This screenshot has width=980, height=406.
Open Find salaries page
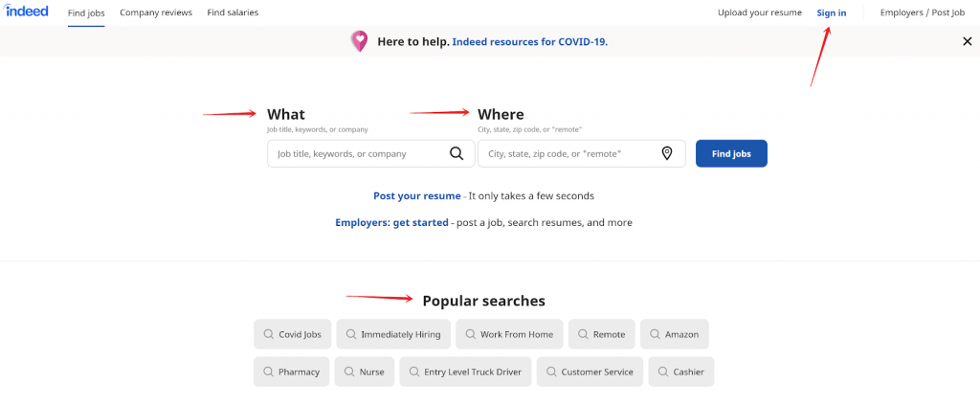[x=233, y=12]
